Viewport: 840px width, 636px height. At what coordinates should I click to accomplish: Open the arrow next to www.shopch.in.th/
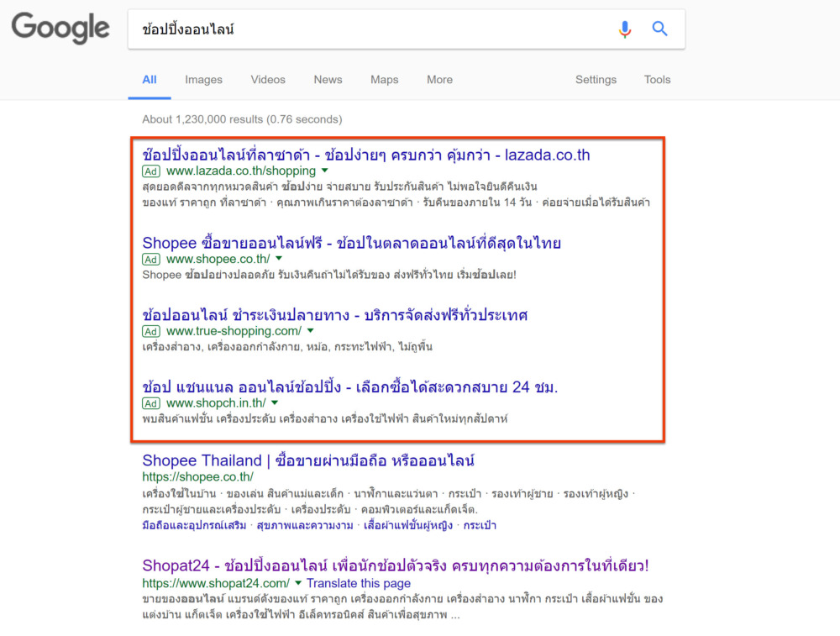[x=275, y=403]
